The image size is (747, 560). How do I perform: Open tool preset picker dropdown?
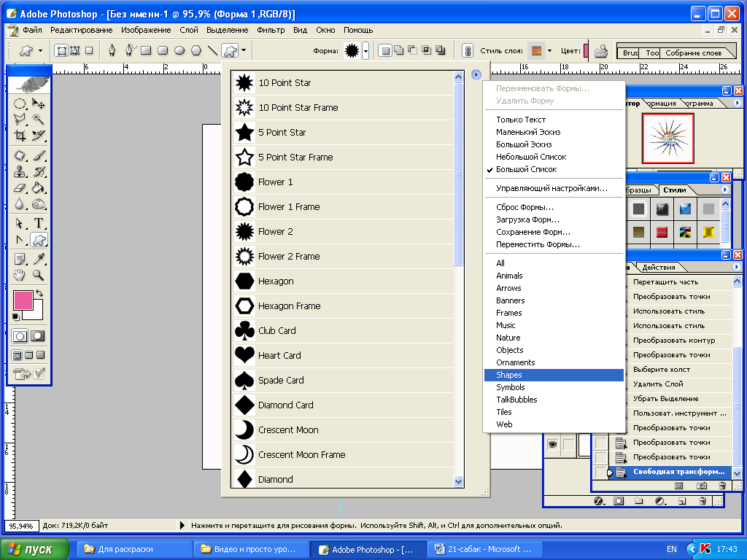(40, 50)
